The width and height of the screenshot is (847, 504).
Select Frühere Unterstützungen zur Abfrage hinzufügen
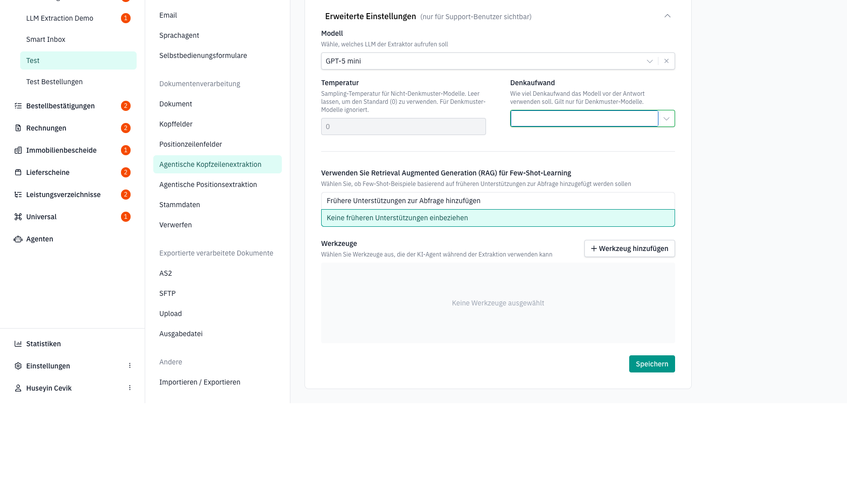click(x=498, y=201)
